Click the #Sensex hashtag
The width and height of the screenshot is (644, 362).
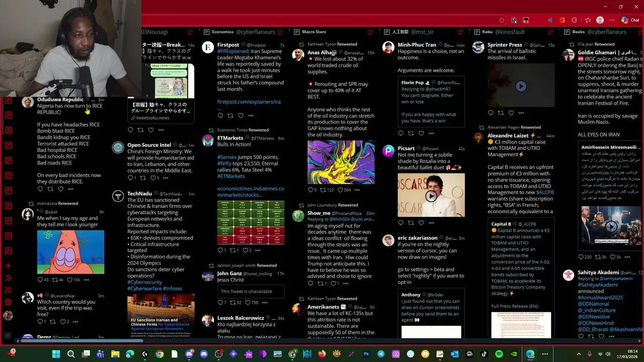tap(227, 157)
